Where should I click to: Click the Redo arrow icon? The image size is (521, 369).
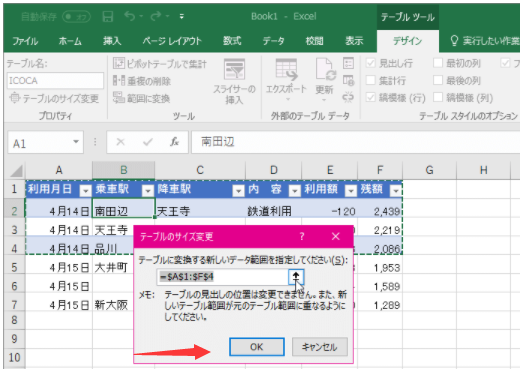click(x=156, y=16)
